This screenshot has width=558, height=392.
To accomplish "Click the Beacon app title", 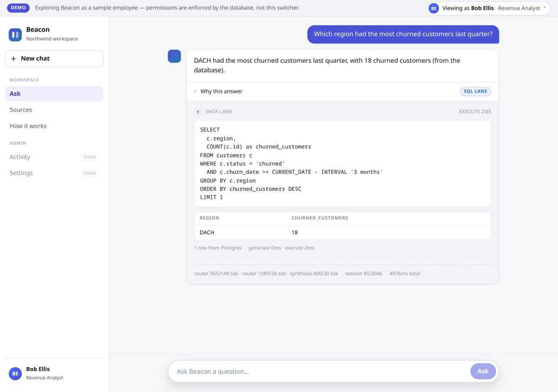I will [x=38, y=30].
